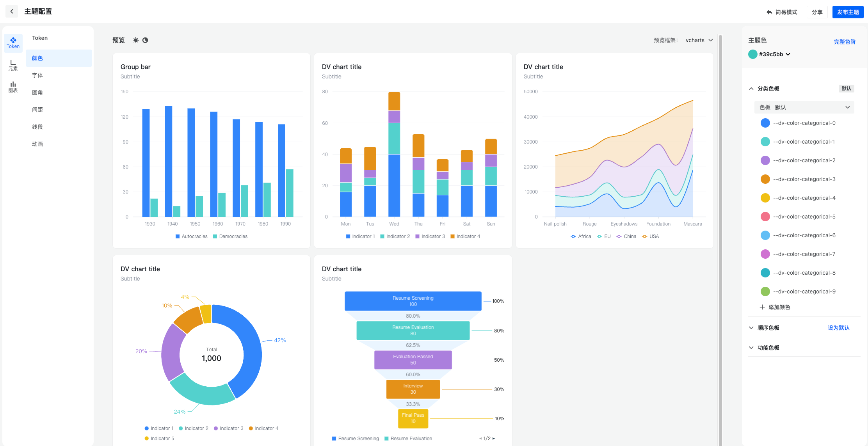Click the back arrow icon

coord(12,11)
